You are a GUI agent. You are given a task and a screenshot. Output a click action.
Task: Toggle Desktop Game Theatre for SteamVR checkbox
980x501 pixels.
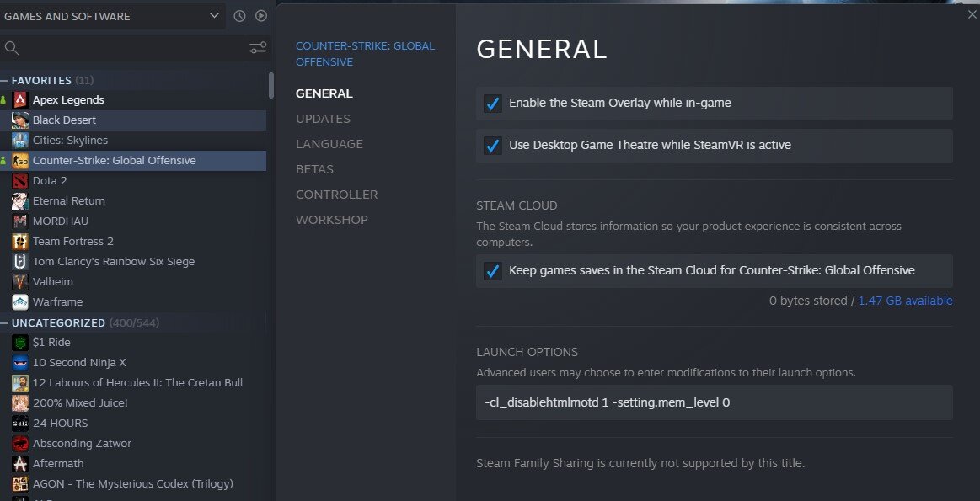[x=493, y=146]
